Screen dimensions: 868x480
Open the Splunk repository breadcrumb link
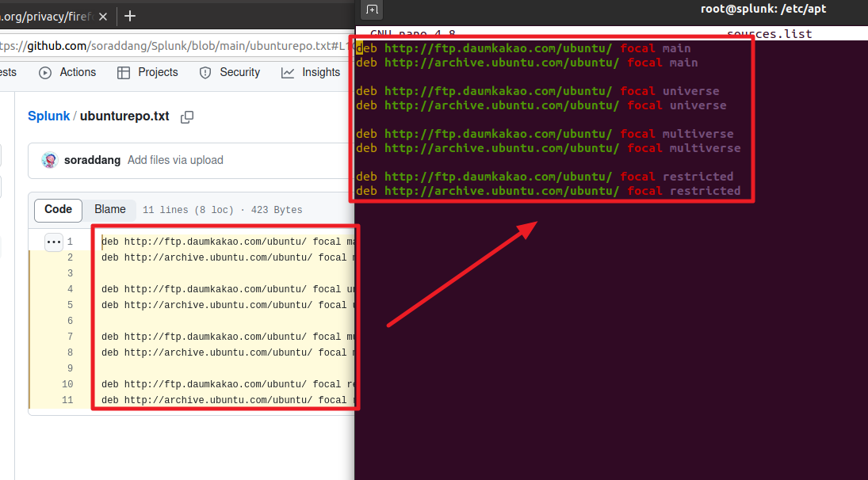point(48,116)
